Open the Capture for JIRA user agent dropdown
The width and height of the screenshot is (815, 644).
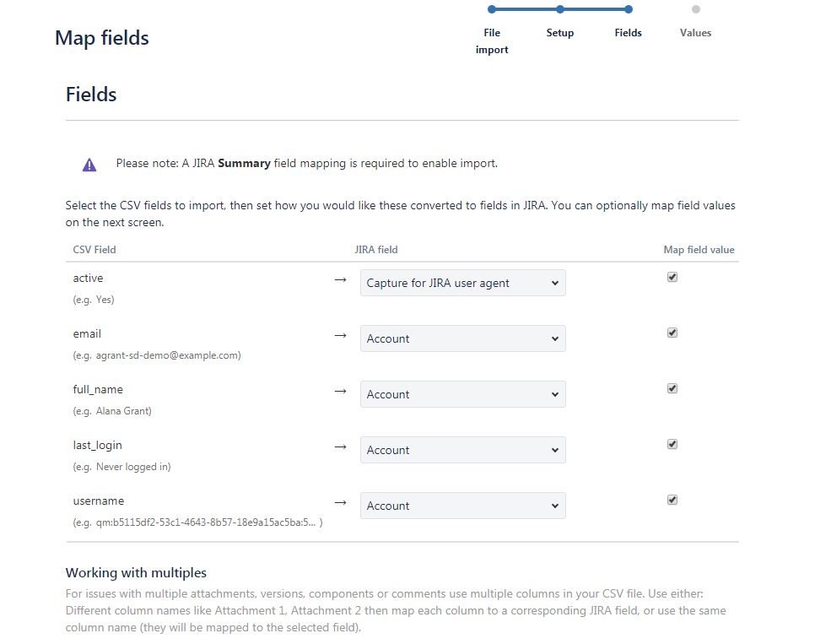pyautogui.click(x=462, y=283)
